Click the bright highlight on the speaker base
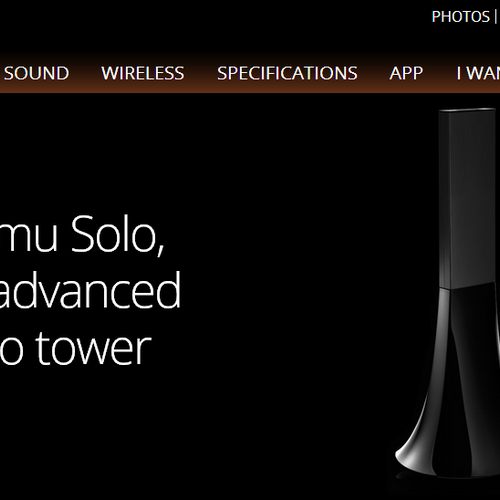Screen dimensions: 500x500 (408, 450)
